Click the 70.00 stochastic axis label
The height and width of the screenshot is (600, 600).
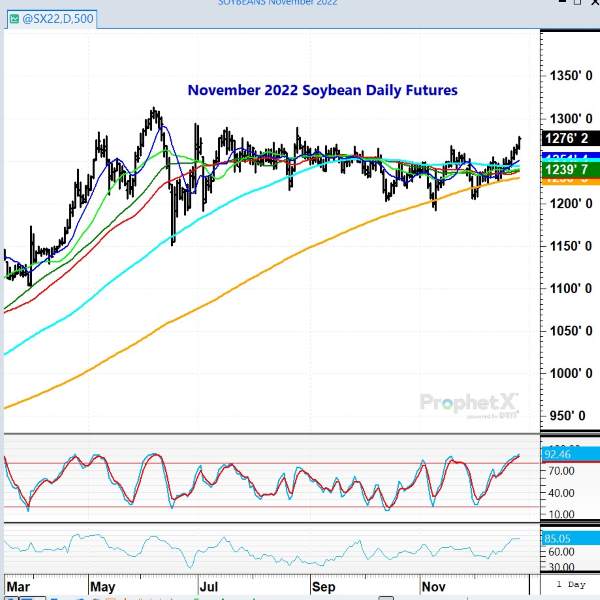(x=561, y=471)
